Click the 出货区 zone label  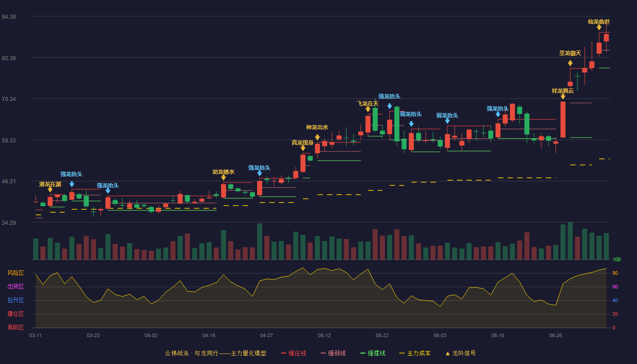15,287
